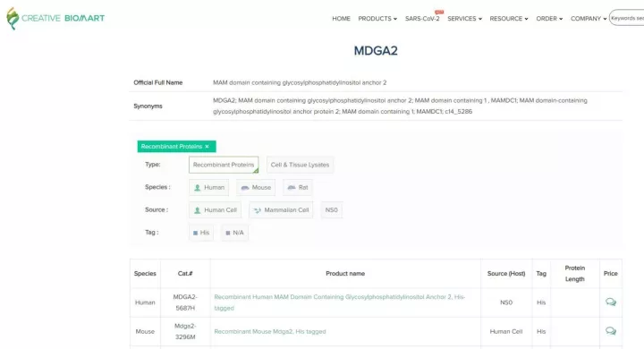Filter by N/A tag
This screenshot has height=349, width=644.
234,233
